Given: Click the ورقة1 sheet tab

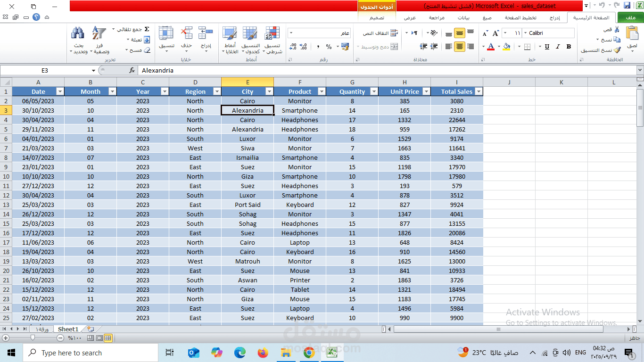Looking at the screenshot, I should (x=42, y=329).
